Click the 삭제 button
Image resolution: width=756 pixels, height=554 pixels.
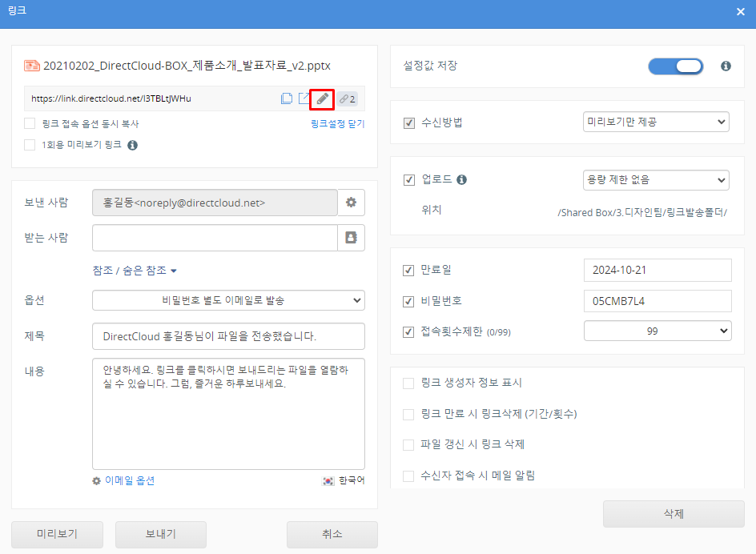point(674,514)
